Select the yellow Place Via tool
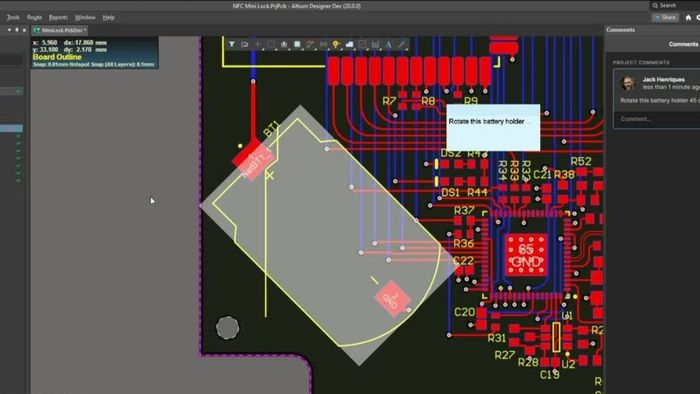Screen dimensions: 700x394 336,44
